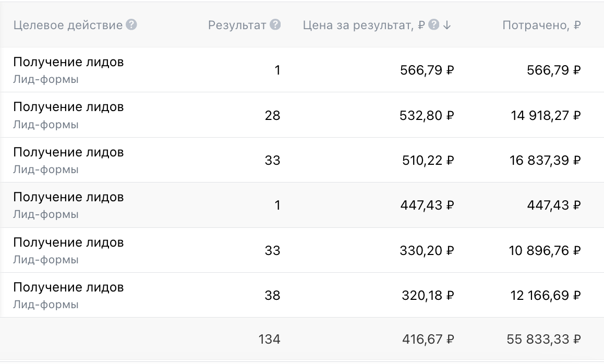
Task: Click the 10 896,76 ₽ spent cell
Action: coord(545,250)
